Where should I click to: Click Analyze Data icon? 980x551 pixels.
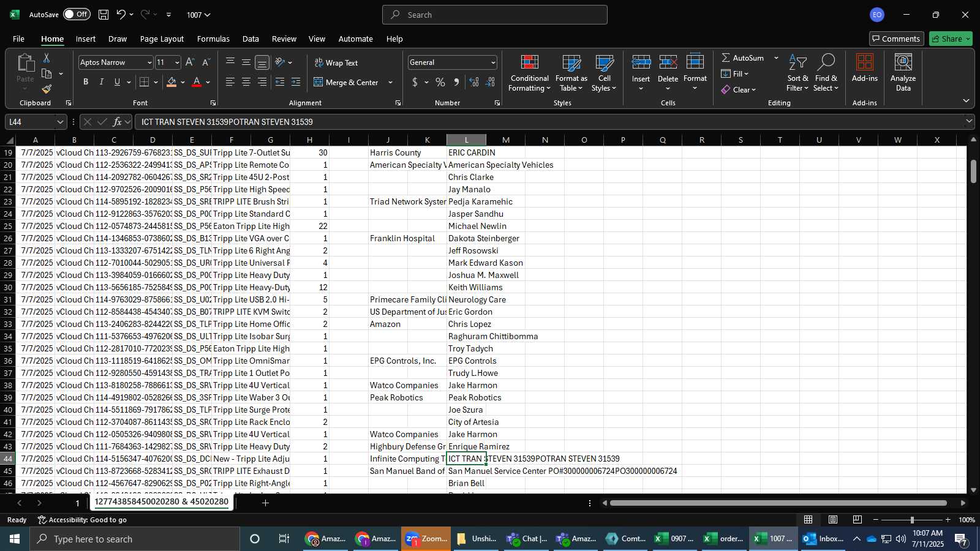pyautogui.click(x=903, y=73)
